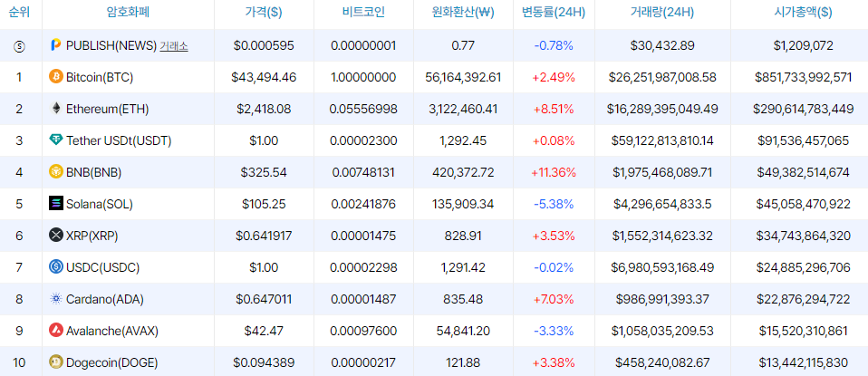
Task: Click Bitcoin market cap $851,733,992,571
Action: (804, 77)
